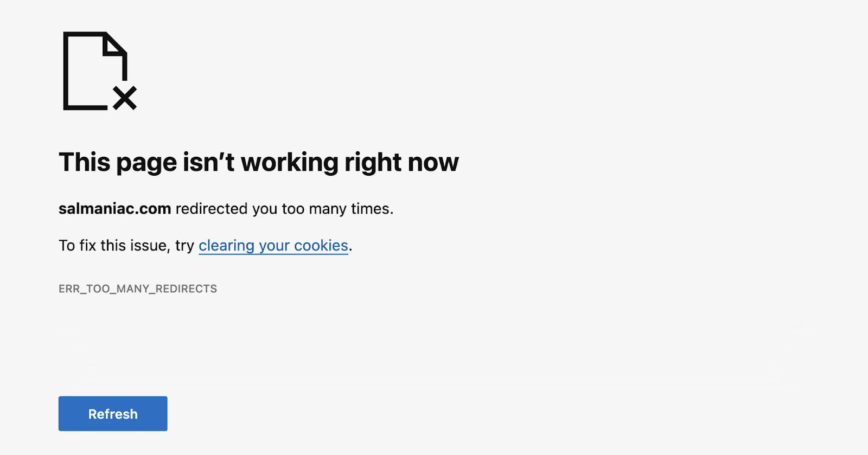Click the word "page" in the heading
This screenshot has width=868, height=455.
146,164
